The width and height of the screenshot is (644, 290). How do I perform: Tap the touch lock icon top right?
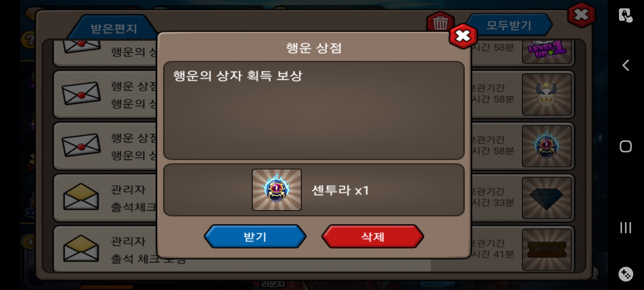point(625,15)
